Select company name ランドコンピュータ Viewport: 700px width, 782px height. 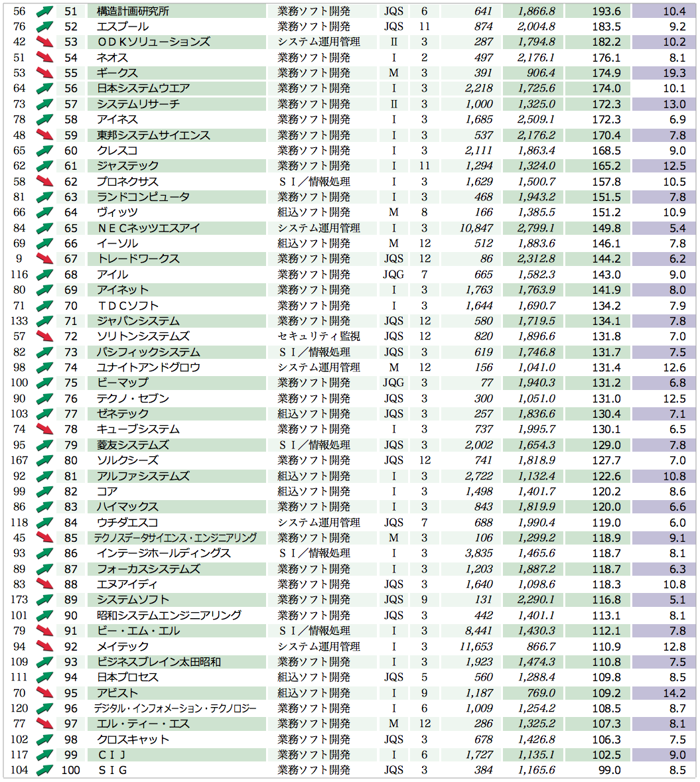(143, 197)
